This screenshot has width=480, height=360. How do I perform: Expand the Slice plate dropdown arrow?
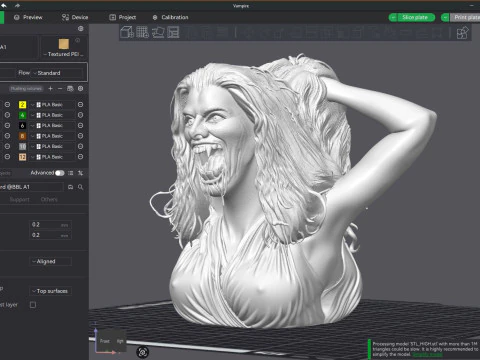tap(393, 17)
